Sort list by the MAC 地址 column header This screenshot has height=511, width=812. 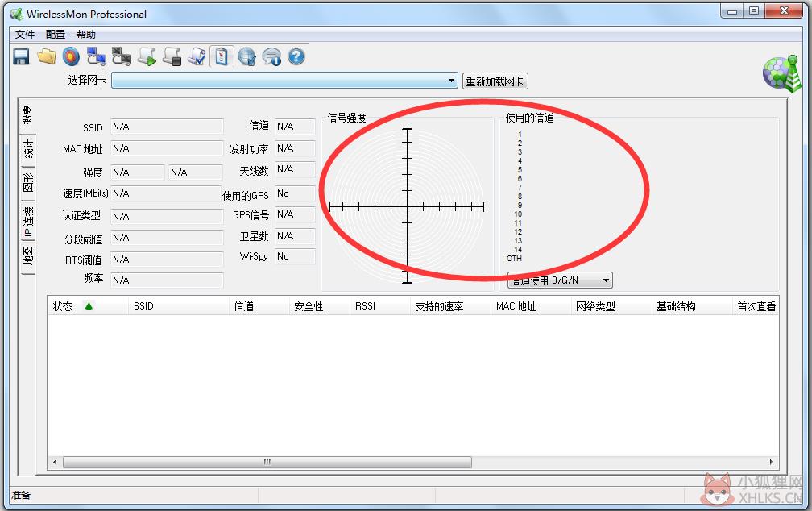(x=531, y=306)
